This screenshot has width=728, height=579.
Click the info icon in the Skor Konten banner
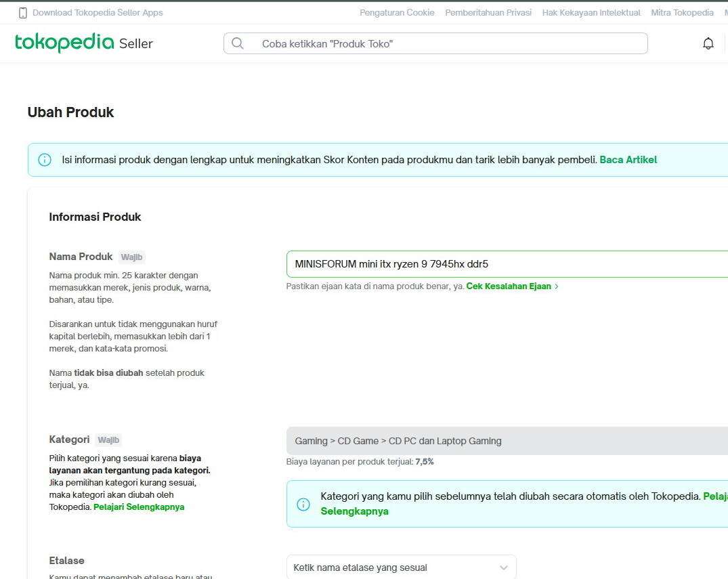point(45,160)
